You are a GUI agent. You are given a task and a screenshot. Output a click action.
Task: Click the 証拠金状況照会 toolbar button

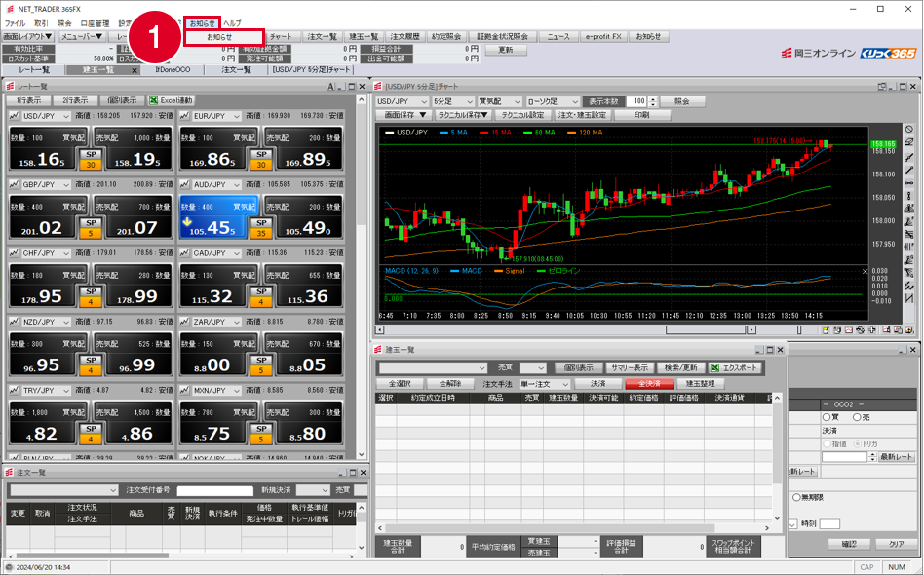[503, 36]
